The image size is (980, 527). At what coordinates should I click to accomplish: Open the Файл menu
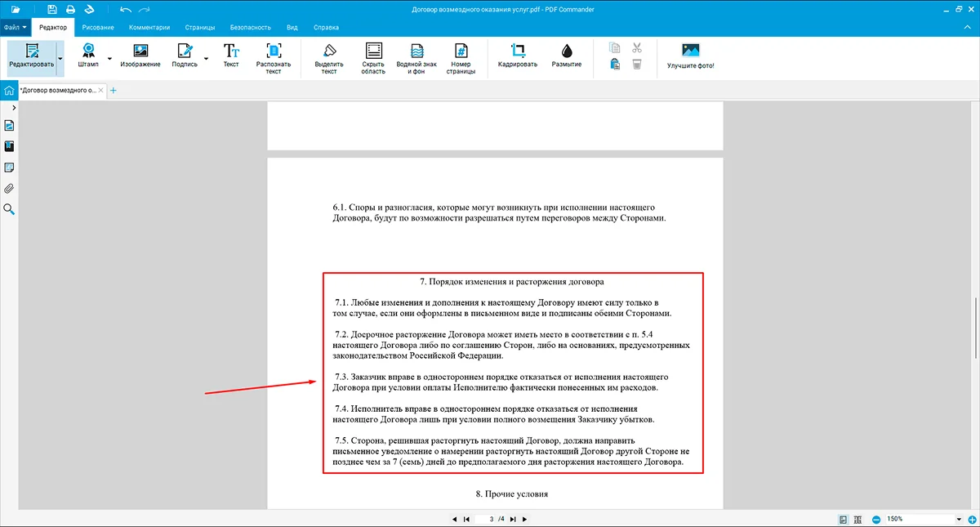click(x=15, y=27)
